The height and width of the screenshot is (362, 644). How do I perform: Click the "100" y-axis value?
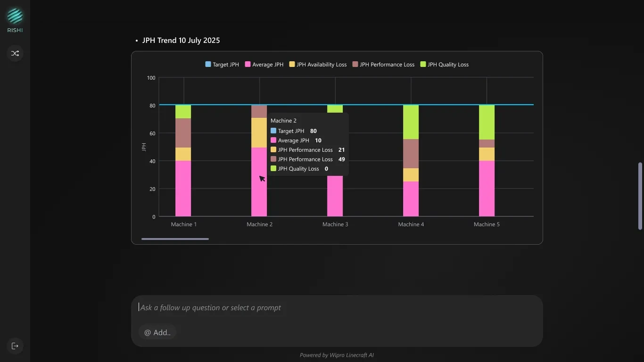pyautogui.click(x=151, y=78)
